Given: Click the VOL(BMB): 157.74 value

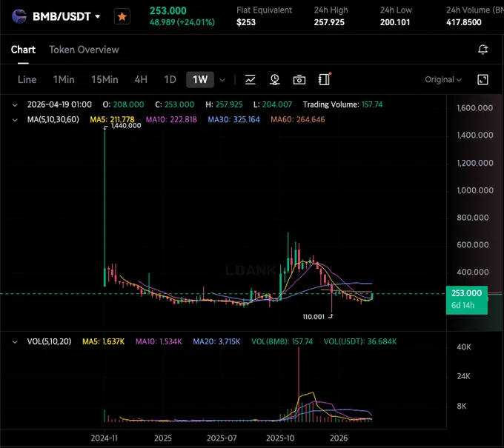Looking at the screenshot, I should point(282,341).
